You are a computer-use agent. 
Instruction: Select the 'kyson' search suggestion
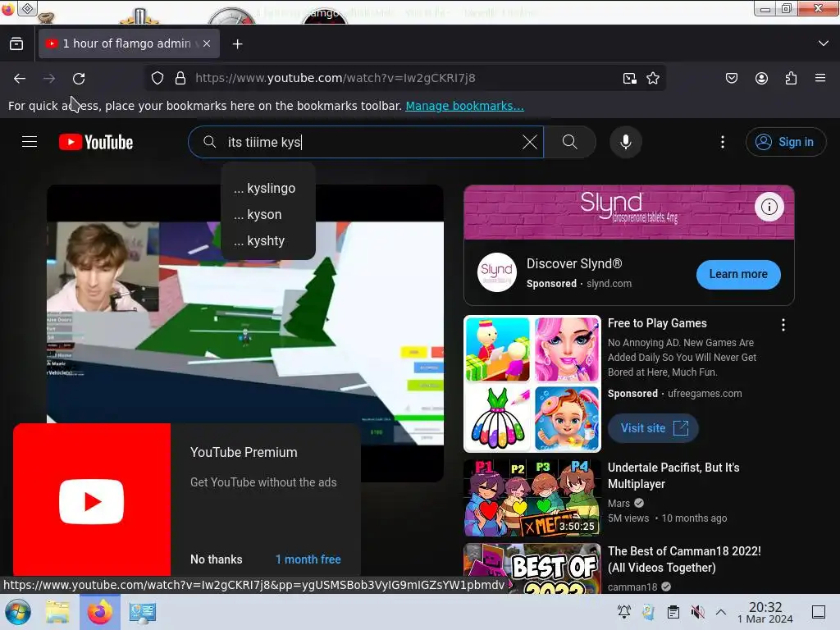tap(268, 214)
